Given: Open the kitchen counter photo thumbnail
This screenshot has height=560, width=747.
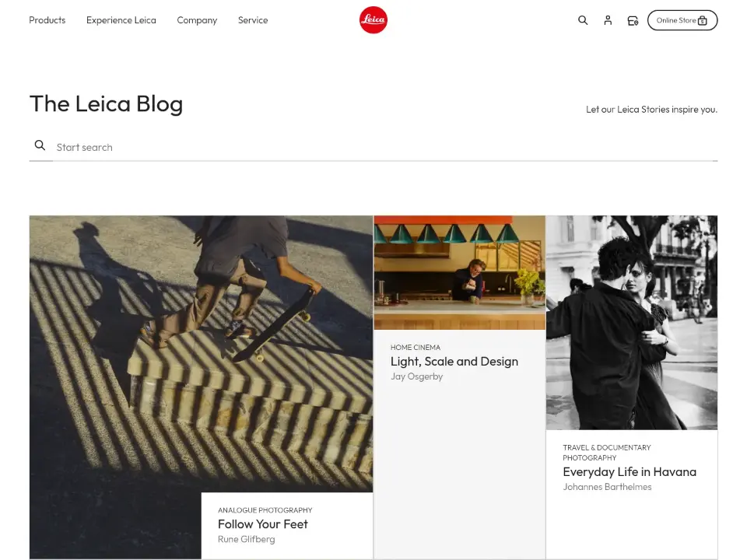Looking at the screenshot, I should 460,272.
